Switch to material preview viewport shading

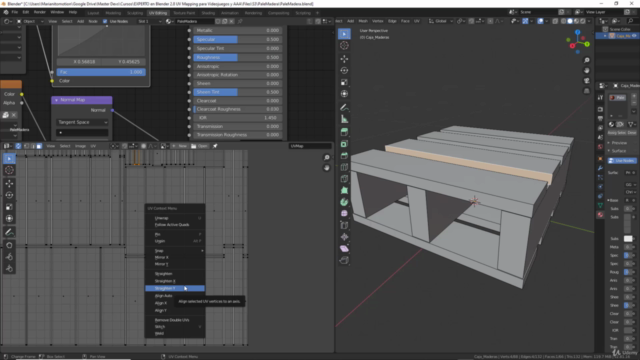point(576,21)
